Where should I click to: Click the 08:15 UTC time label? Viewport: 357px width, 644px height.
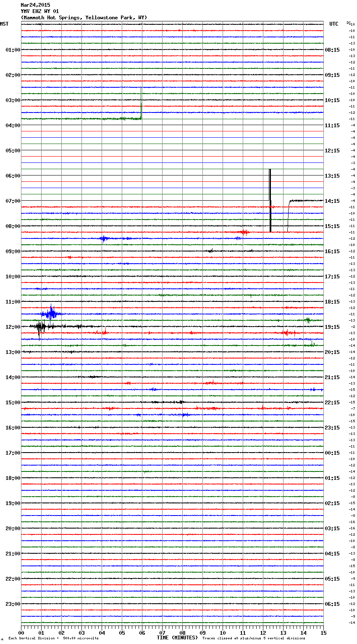point(332,50)
